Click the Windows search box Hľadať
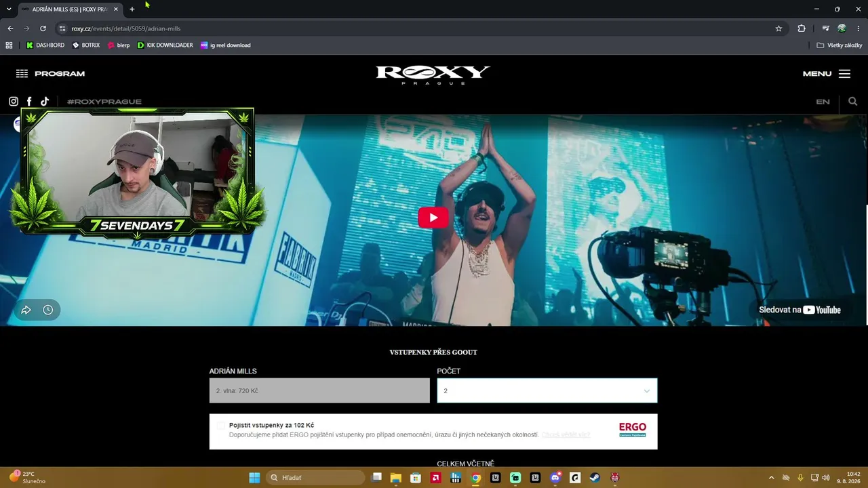 pyautogui.click(x=315, y=478)
